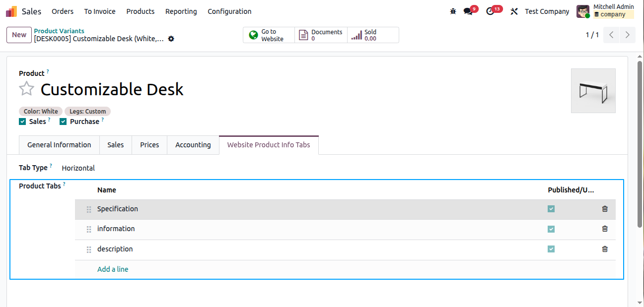Click the favorite star next to Customizable Desk

[x=26, y=89]
